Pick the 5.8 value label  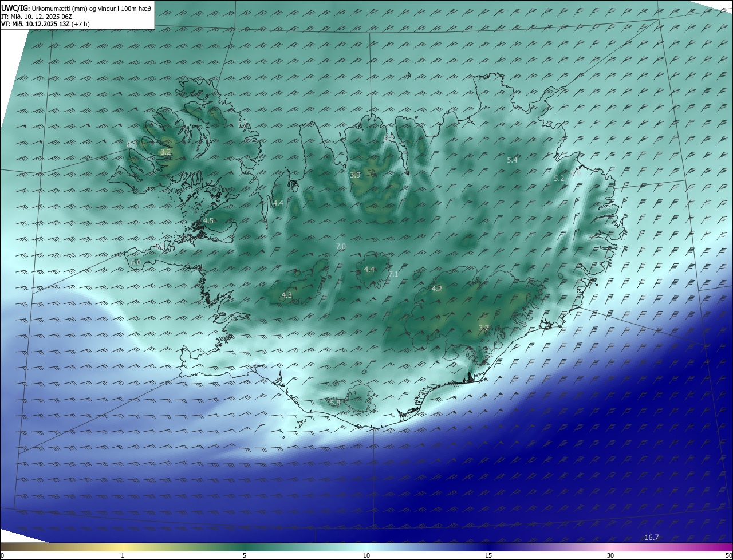335,403
